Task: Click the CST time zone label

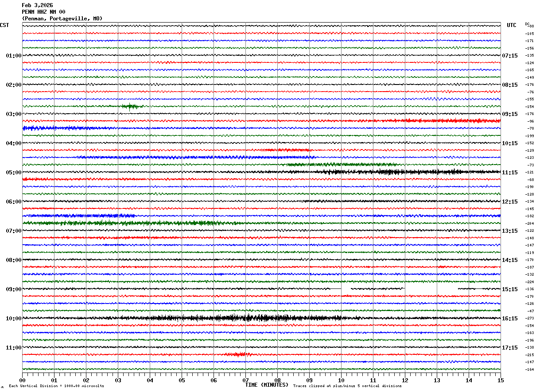Action: click(4, 26)
